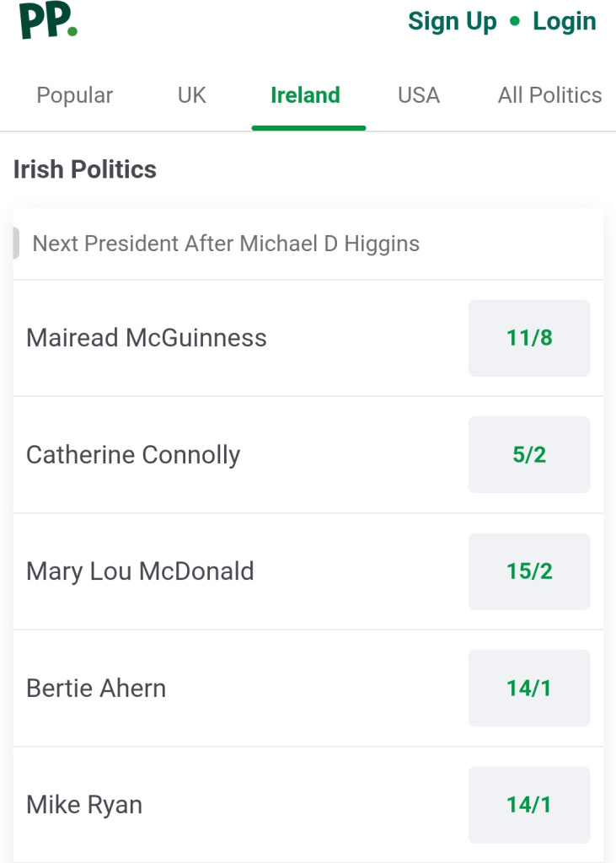Select the 14/1 odds for Bertie Ahern

click(529, 688)
